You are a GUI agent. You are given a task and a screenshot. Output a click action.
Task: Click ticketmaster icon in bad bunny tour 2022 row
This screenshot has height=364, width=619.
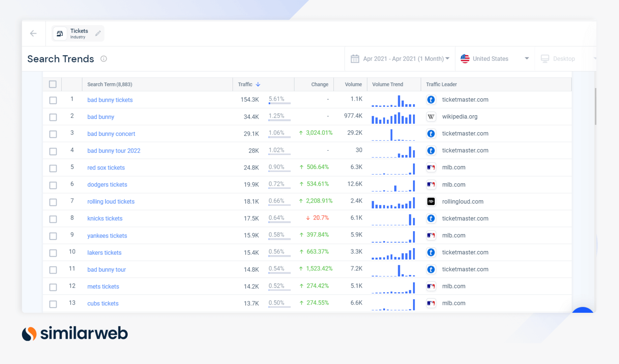click(431, 151)
